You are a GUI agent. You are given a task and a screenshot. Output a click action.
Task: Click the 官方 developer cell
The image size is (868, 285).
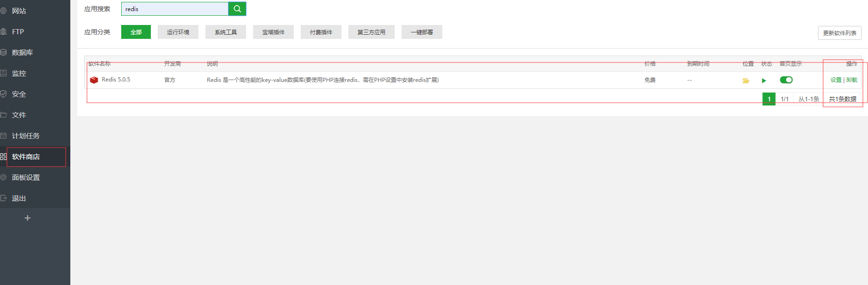[170, 80]
